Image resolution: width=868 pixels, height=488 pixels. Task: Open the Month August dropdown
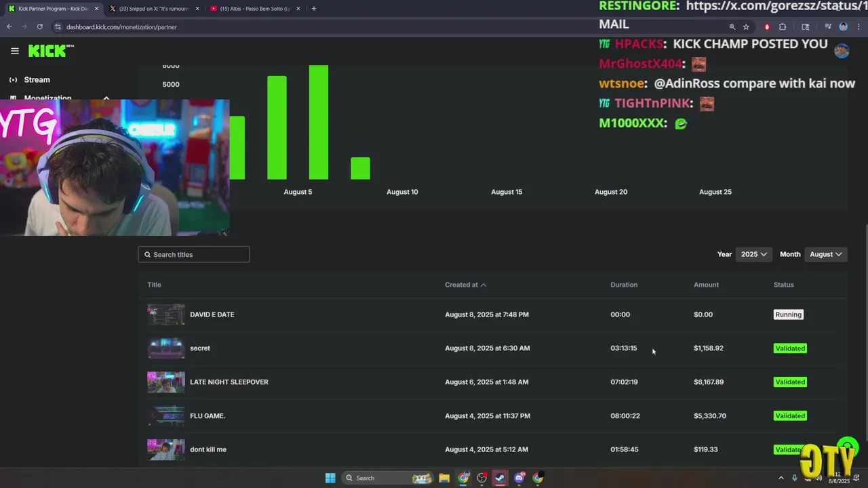[826, 254]
